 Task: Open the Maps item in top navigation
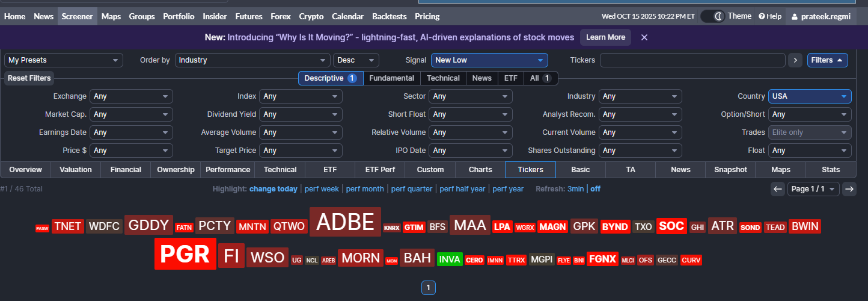(111, 16)
